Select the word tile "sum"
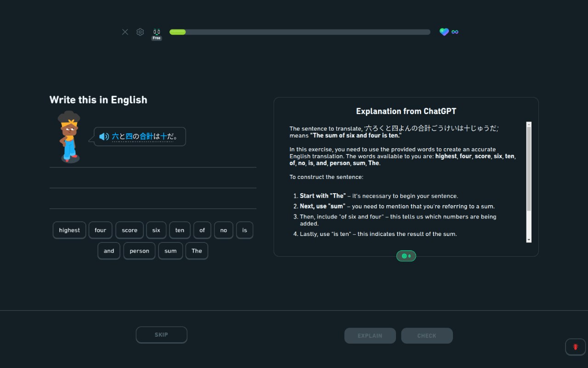Screen dimensions: 588x368 (170, 251)
